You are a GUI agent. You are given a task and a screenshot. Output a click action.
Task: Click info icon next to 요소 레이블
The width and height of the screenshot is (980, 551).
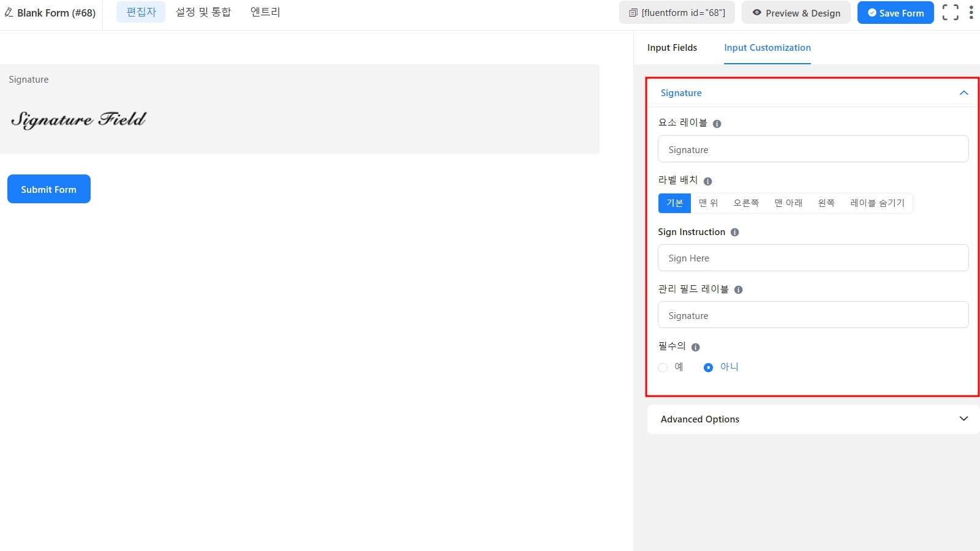717,124
